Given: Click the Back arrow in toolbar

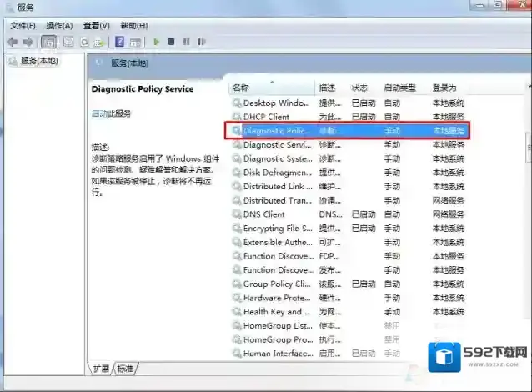Looking at the screenshot, I should [13, 42].
